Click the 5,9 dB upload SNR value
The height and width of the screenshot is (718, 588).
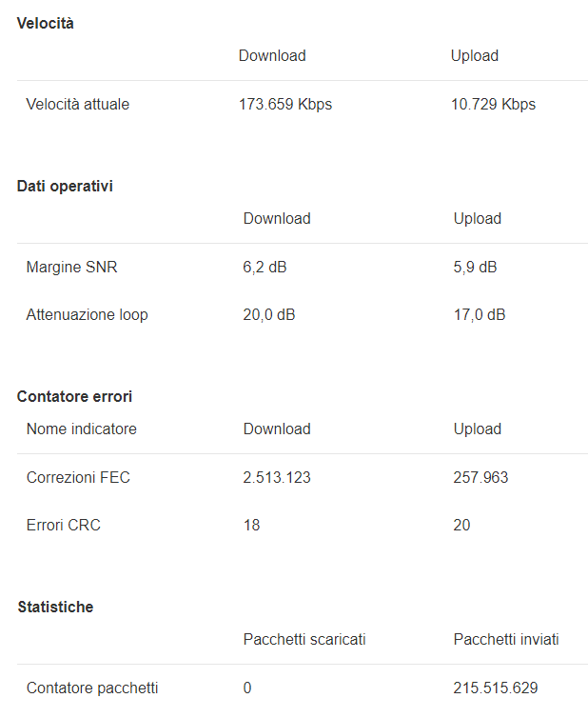click(x=475, y=268)
